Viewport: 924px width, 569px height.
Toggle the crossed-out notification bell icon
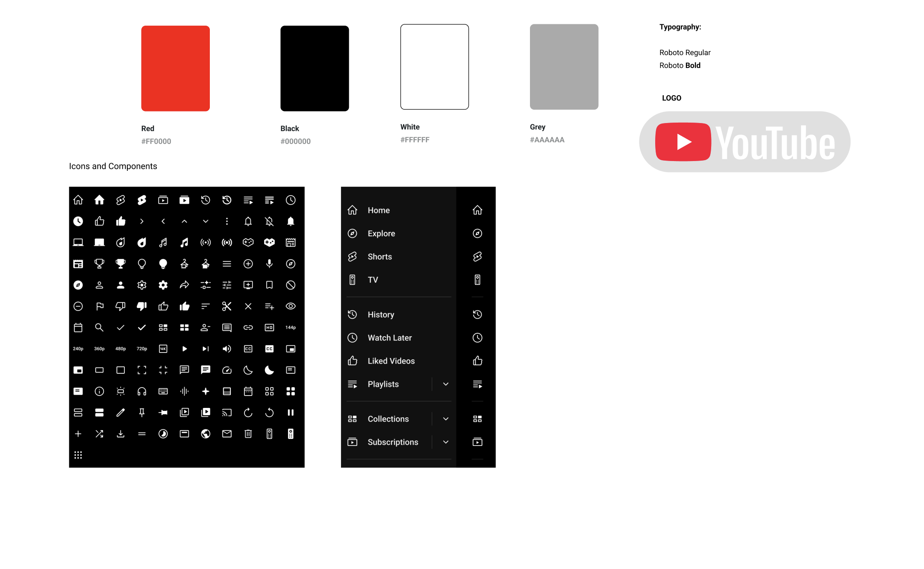(269, 221)
